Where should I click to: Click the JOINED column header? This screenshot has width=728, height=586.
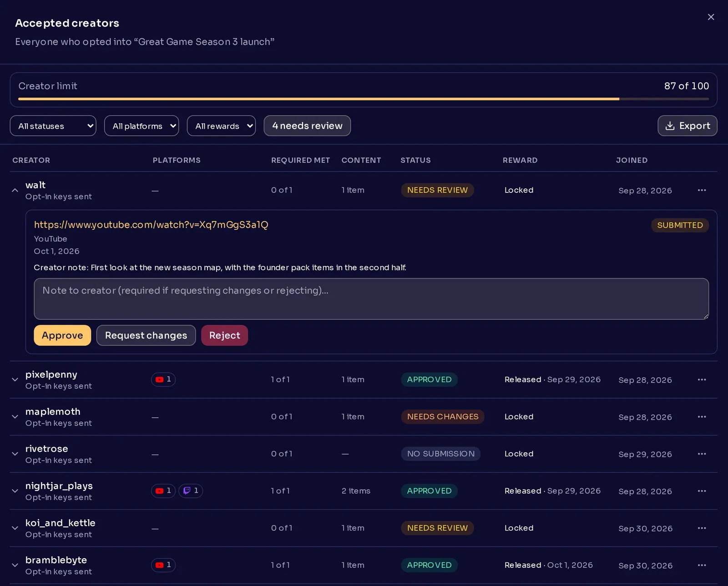[632, 160]
